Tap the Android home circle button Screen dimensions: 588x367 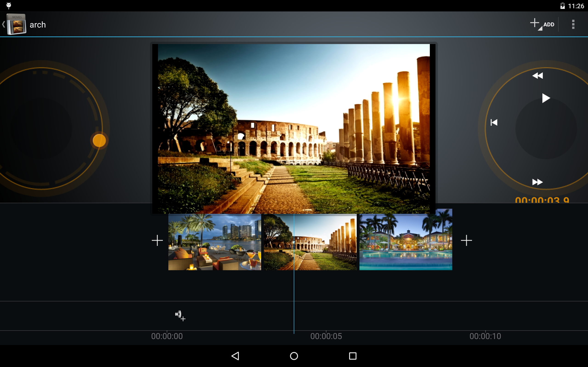click(294, 356)
